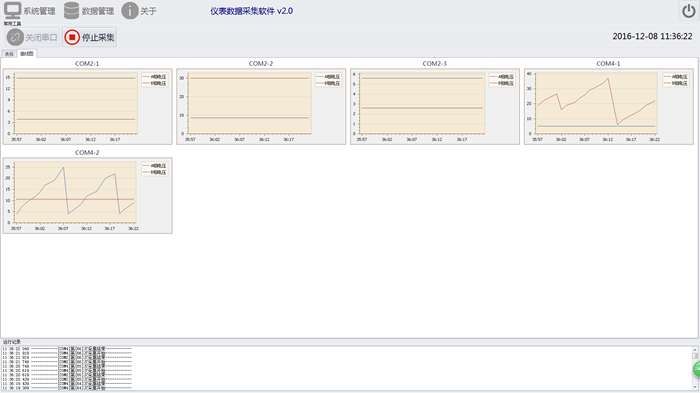Click the A相电压 legend entry in COM2-1
Screen dimensions: 700x393
154,77
